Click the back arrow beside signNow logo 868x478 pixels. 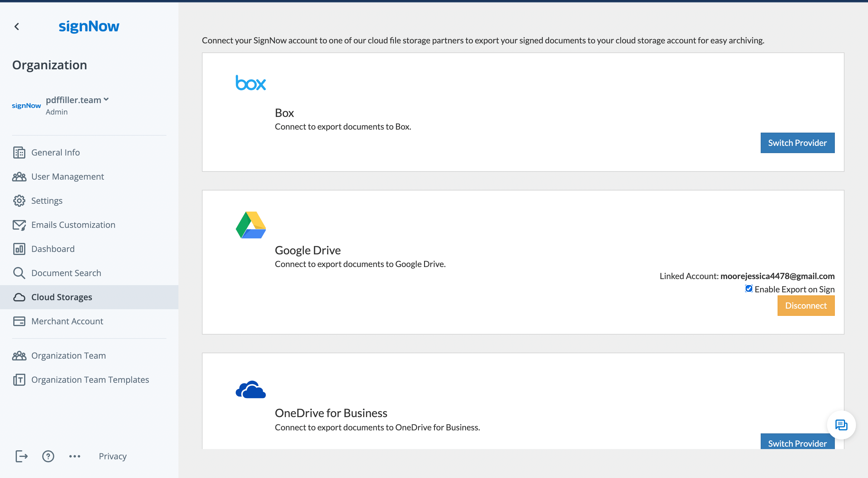tap(17, 26)
